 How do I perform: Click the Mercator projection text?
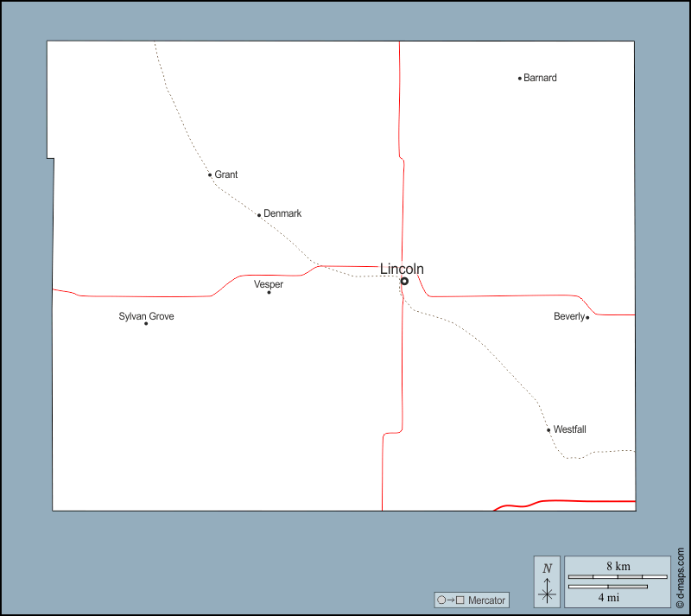(x=486, y=600)
